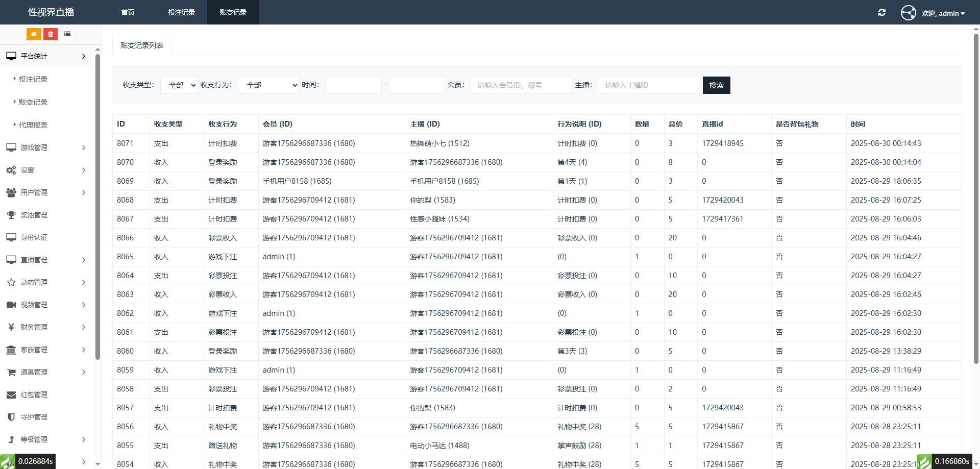This screenshot has height=469, width=980.
Task: Collapse the 平台统计 sidebar section
Action: pyautogui.click(x=46, y=56)
